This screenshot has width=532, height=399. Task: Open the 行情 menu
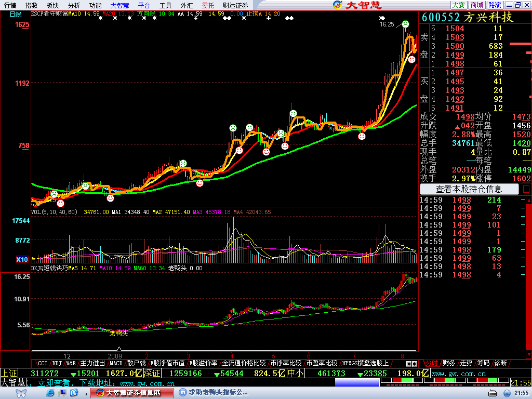click(x=10, y=5)
